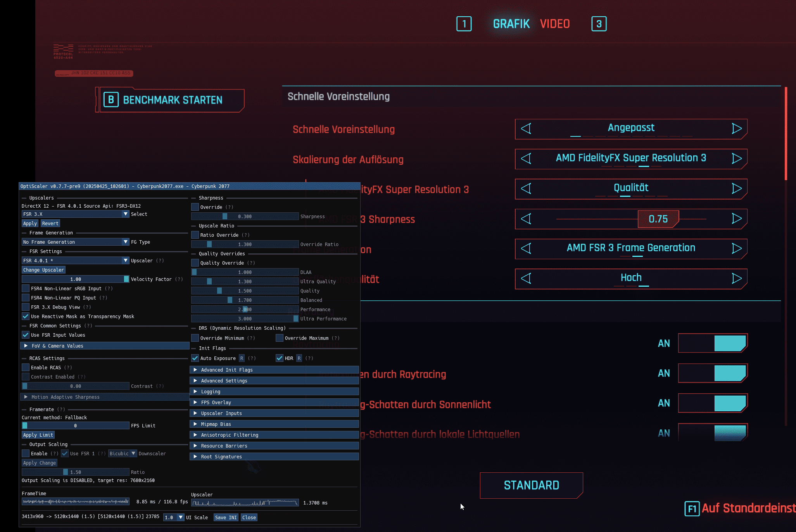Click left arrow of FSR 3 Sharpness
The width and height of the screenshot is (796, 532).
(x=526, y=219)
